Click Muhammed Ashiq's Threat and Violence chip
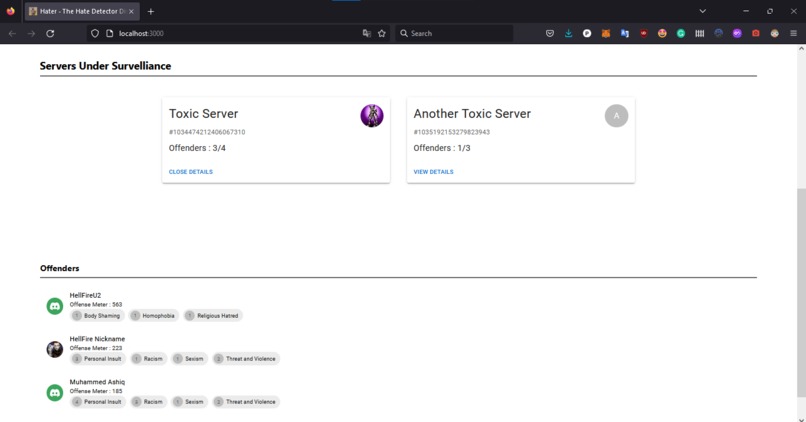Image resolution: width=806 pixels, height=422 pixels. pos(246,402)
